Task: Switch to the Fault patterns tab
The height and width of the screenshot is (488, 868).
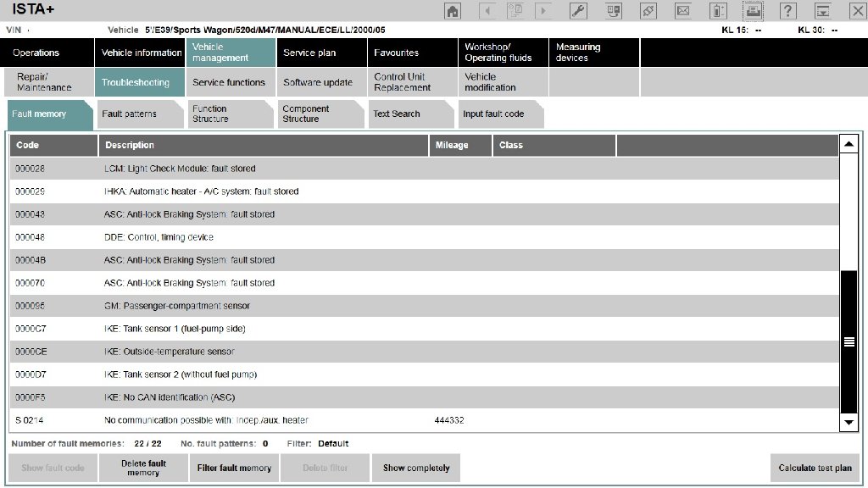Action: 140,114
